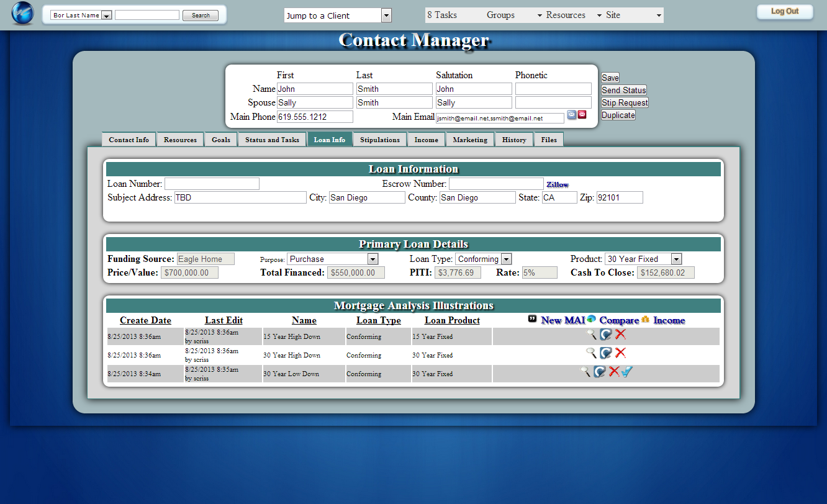The width and height of the screenshot is (827, 504).
Task: Open the Status and Tasks tab
Action: click(272, 140)
